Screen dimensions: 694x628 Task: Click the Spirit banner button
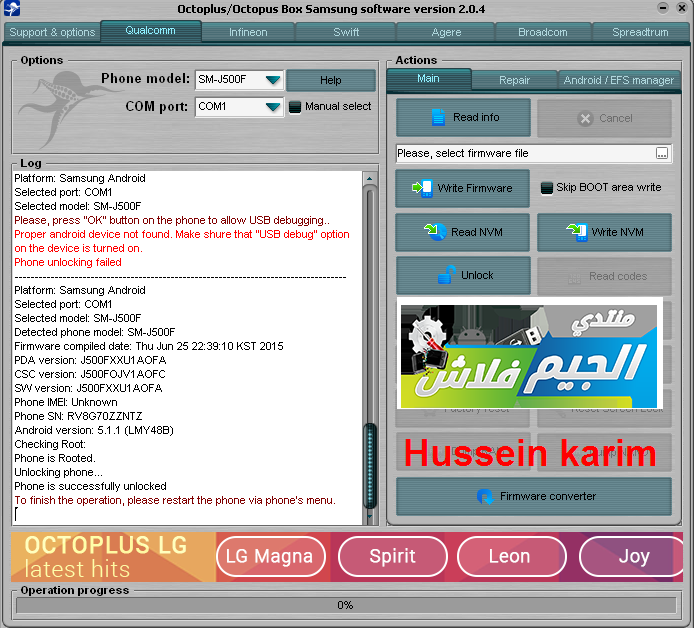point(393,556)
